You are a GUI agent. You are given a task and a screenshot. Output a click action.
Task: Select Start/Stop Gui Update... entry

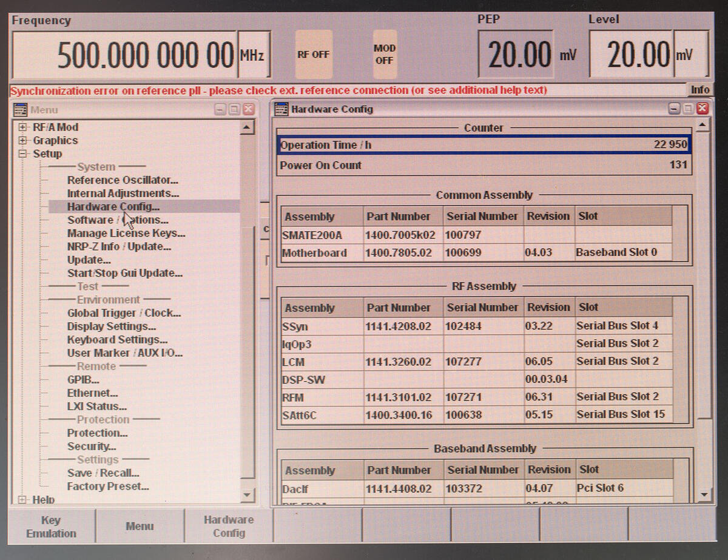click(x=125, y=274)
